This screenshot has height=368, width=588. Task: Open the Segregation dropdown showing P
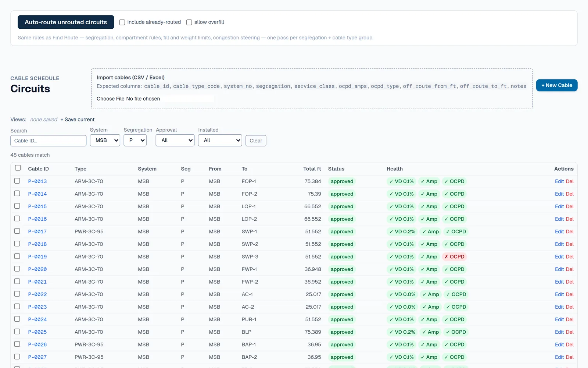[135, 140]
